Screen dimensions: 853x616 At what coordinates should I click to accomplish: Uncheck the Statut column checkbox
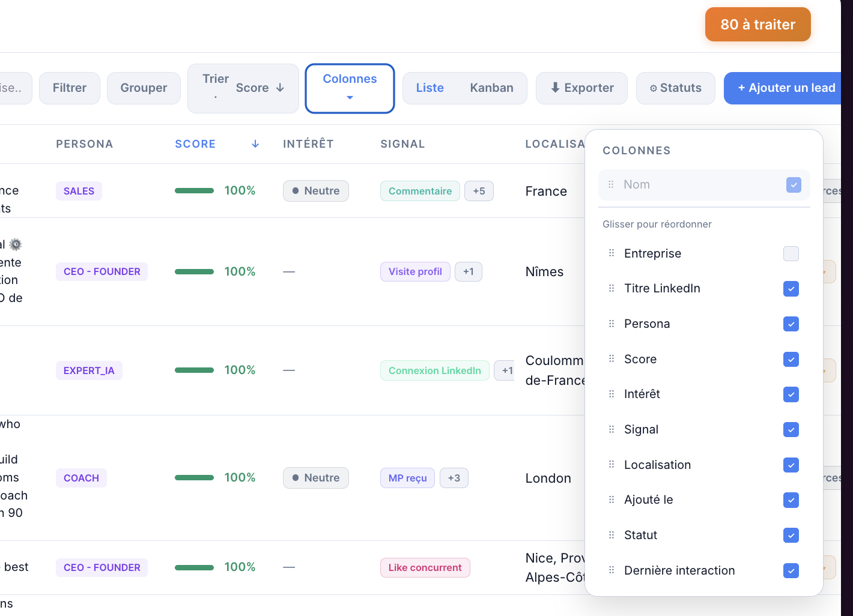[x=791, y=535]
